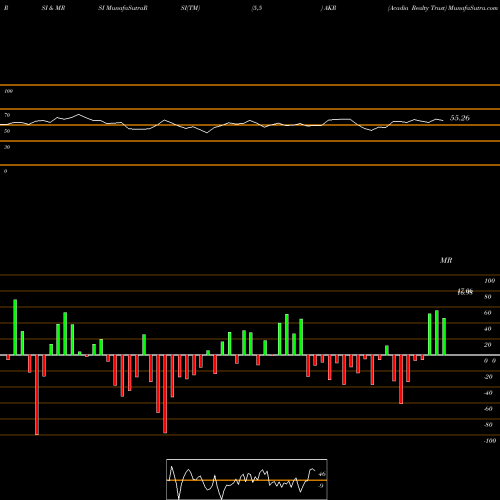Click the RSI axis label 30
This screenshot has height=500, width=500.
(7, 147)
